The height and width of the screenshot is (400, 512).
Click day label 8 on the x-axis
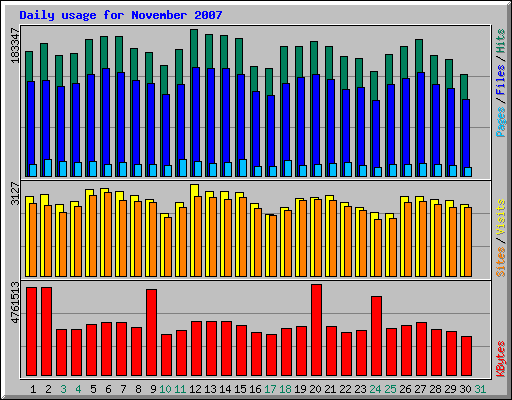click(138, 389)
